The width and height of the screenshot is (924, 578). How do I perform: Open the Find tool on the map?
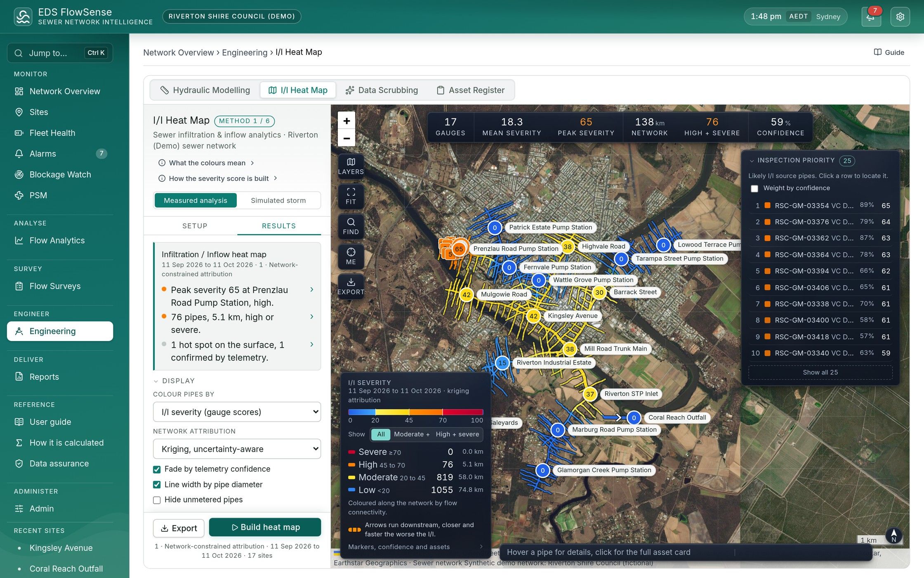click(351, 226)
